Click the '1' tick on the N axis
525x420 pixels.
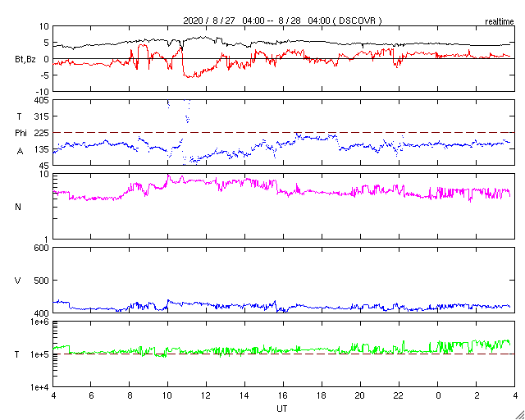47,240
